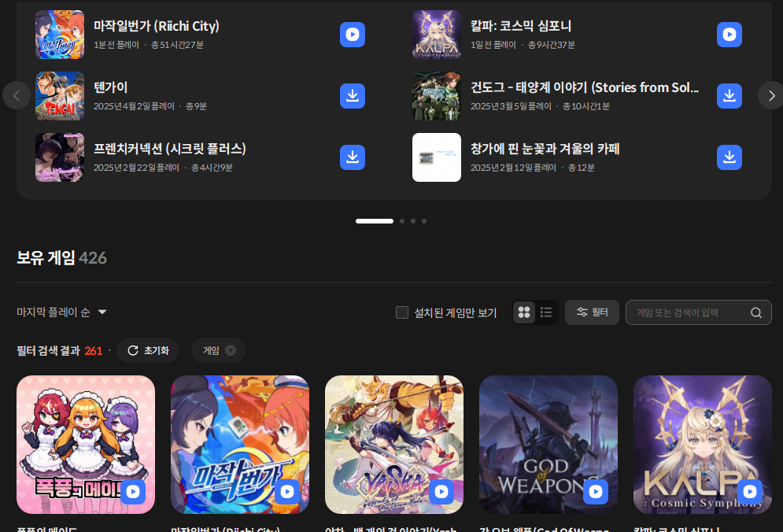The image size is (783, 532).
Task: Click the 필터 검색 결과 261 text
Action: (60, 351)
